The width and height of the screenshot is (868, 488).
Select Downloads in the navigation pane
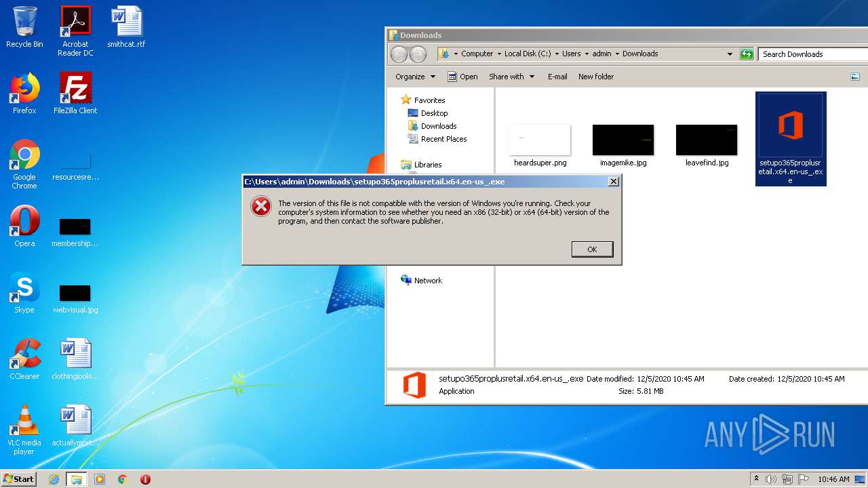pyautogui.click(x=432, y=126)
